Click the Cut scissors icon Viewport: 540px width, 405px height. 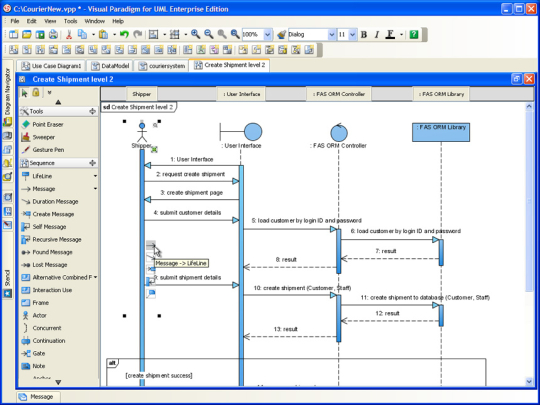pyautogui.click(x=69, y=34)
